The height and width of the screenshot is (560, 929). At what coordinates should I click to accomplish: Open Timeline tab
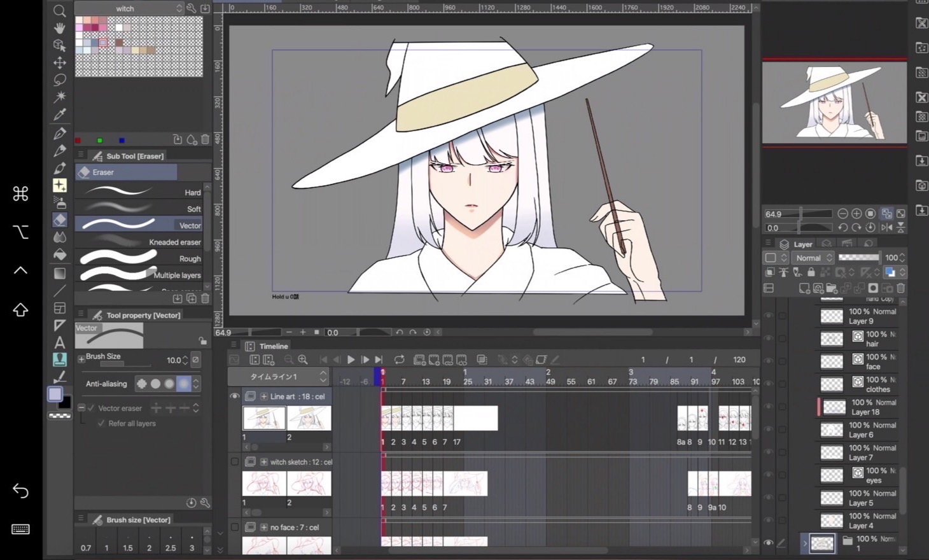coord(274,346)
